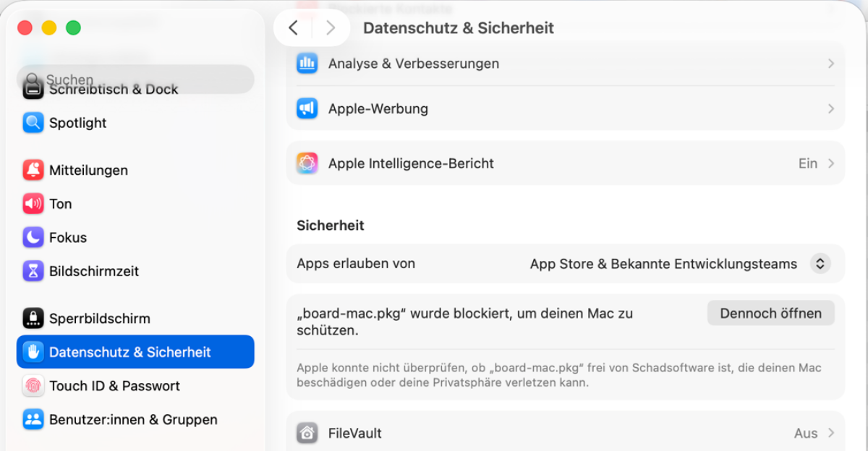868x451 pixels.
Task: Click the red Mitteilungen bell icon
Action: 33,171
